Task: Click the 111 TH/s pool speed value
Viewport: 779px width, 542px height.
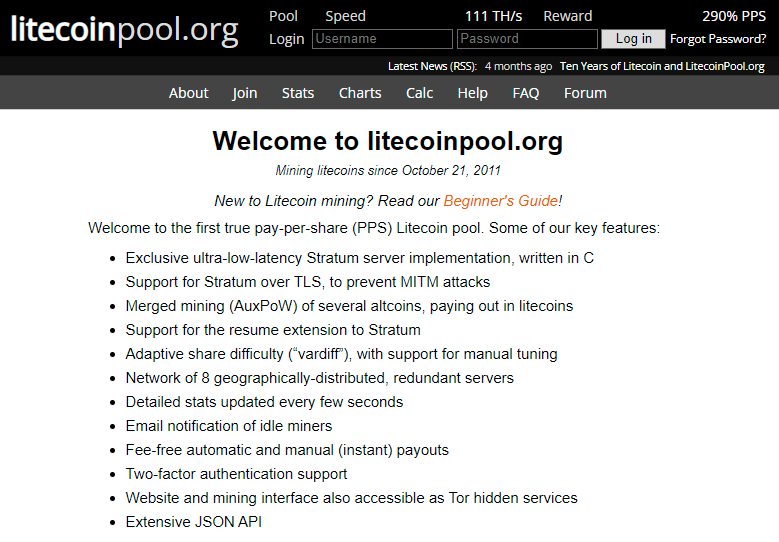Action: pyautogui.click(x=493, y=16)
